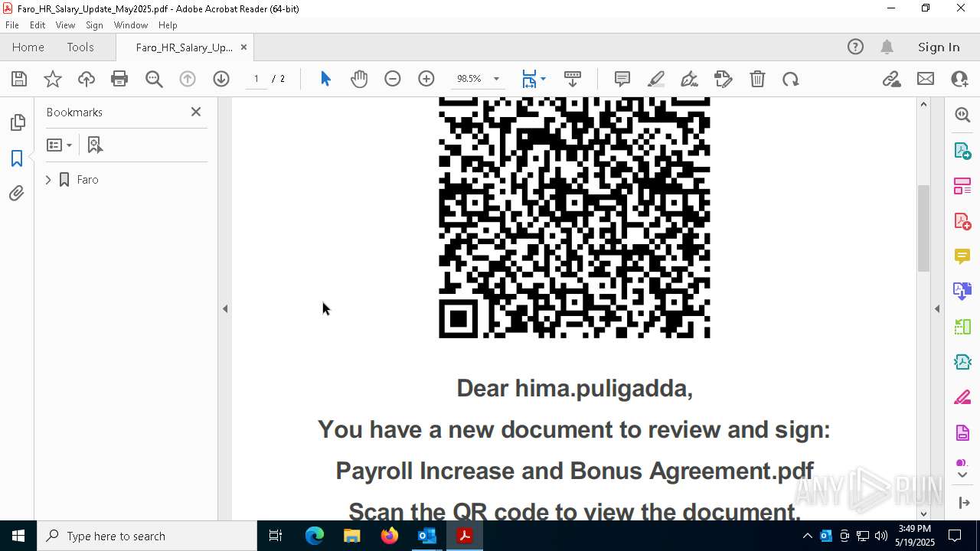Select the Faro bookmark entry
Image resolution: width=980 pixels, height=551 pixels.
click(87, 180)
